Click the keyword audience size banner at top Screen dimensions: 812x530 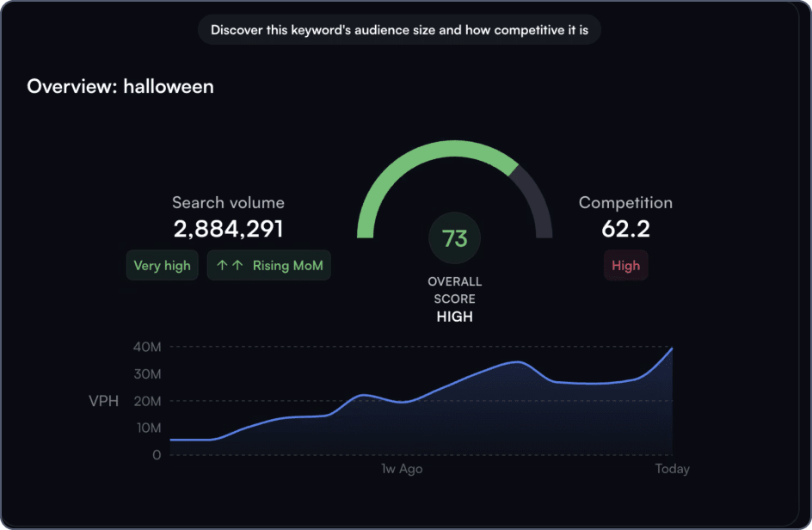point(400,29)
